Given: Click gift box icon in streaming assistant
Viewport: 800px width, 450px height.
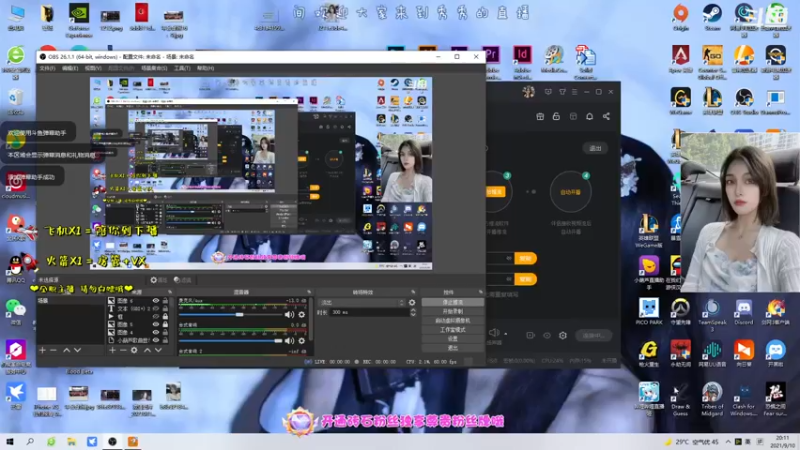Looking at the screenshot, I should point(540,116).
